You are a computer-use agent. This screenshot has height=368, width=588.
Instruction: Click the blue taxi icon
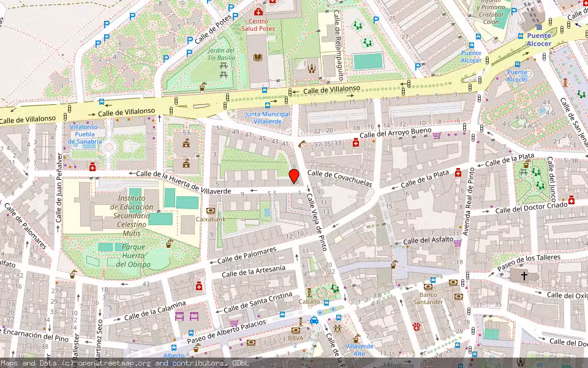(314, 320)
